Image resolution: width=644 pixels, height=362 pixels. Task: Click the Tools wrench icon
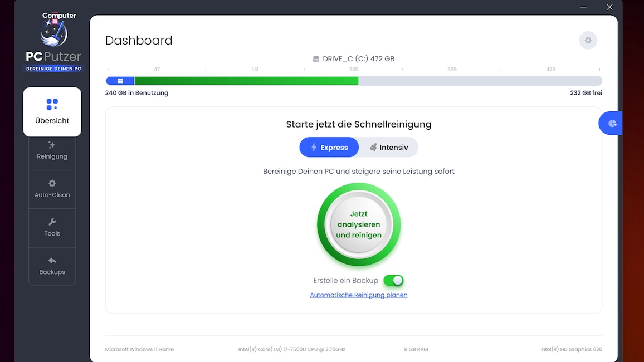tap(52, 222)
